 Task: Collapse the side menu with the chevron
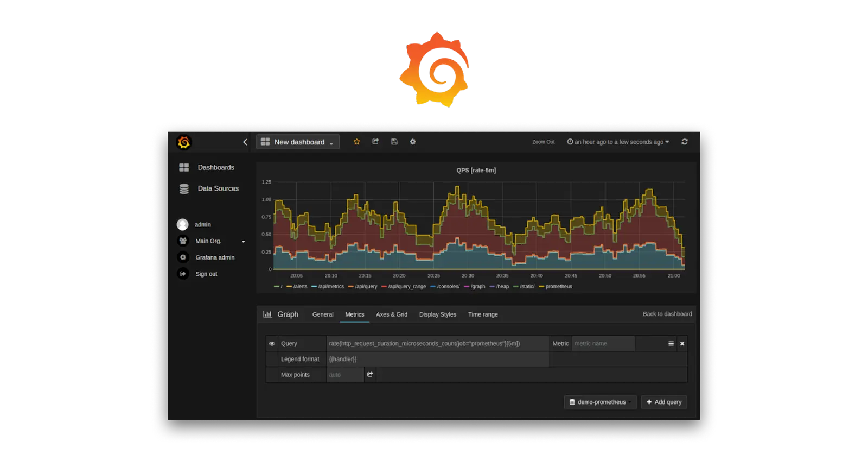click(x=245, y=142)
